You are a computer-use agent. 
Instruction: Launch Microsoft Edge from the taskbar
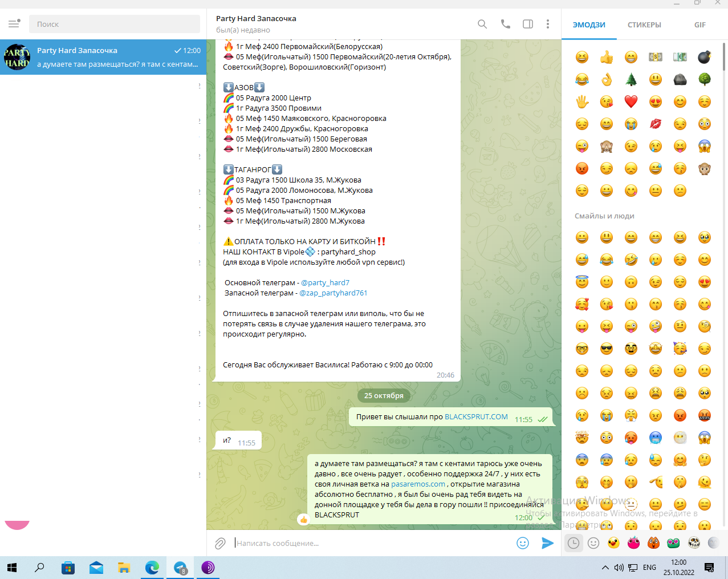(152, 568)
